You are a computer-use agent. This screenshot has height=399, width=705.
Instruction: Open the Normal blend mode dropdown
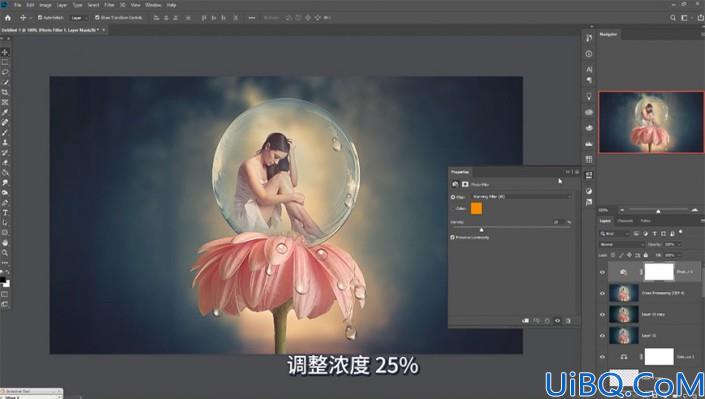pos(622,244)
